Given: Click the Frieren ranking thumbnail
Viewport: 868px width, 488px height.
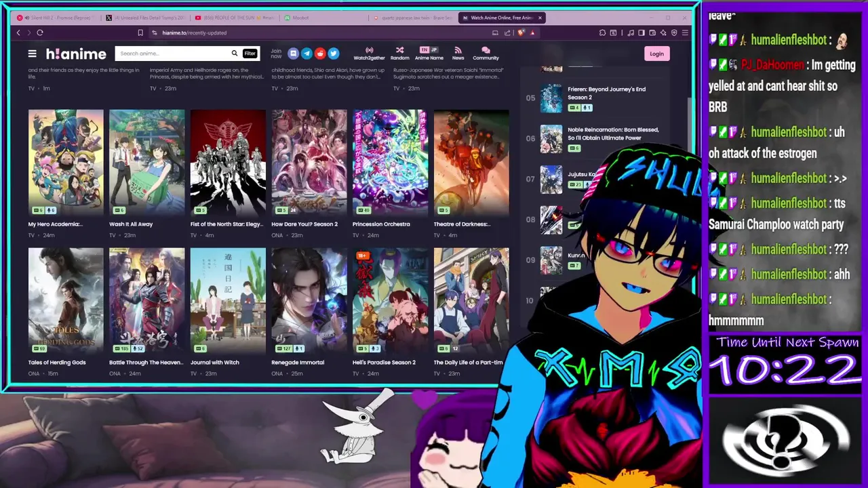Looking at the screenshot, I should point(551,98).
